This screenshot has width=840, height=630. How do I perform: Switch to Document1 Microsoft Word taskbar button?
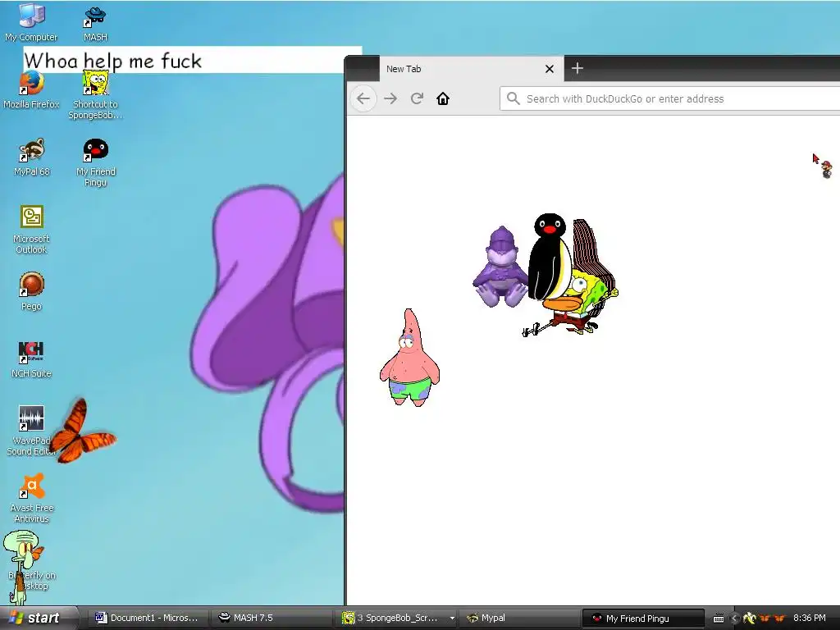pyautogui.click(x=147, y=618)
